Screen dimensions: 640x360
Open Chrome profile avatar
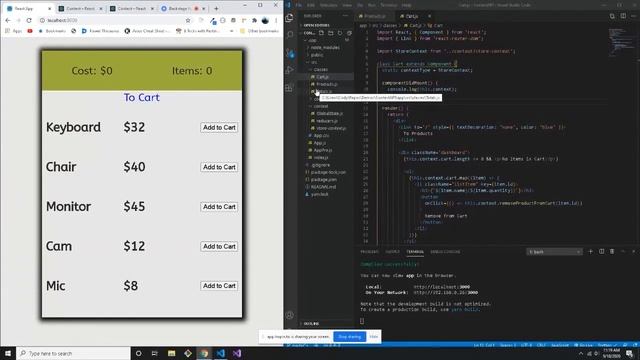click(265, 20)
